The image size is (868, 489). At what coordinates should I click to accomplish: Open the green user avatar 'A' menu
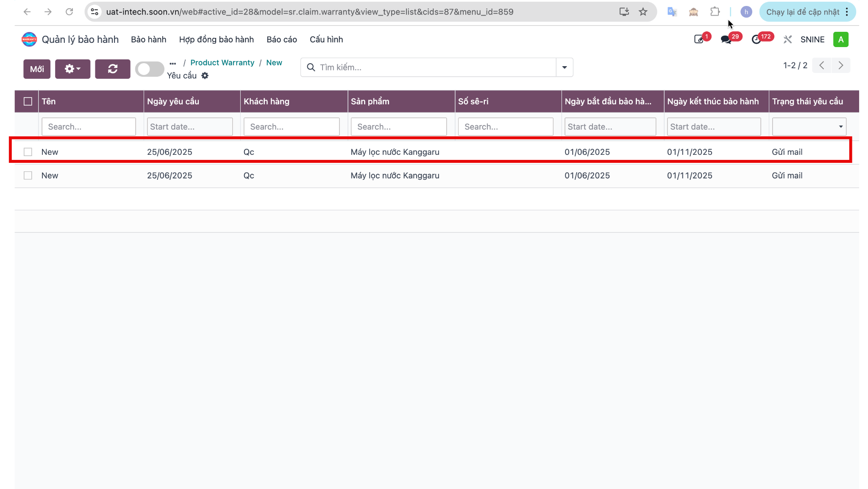coord(841,39)
